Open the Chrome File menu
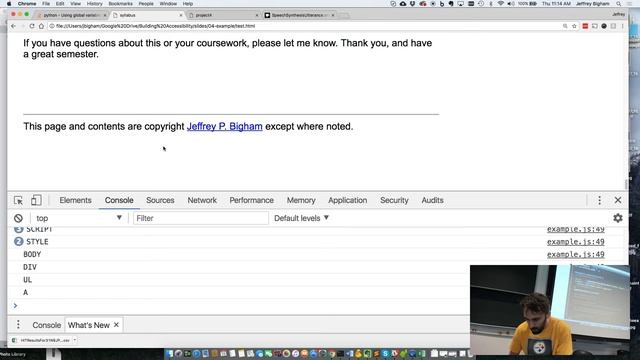The height and width of the screenshot is (360, 640). pos(46,4)
